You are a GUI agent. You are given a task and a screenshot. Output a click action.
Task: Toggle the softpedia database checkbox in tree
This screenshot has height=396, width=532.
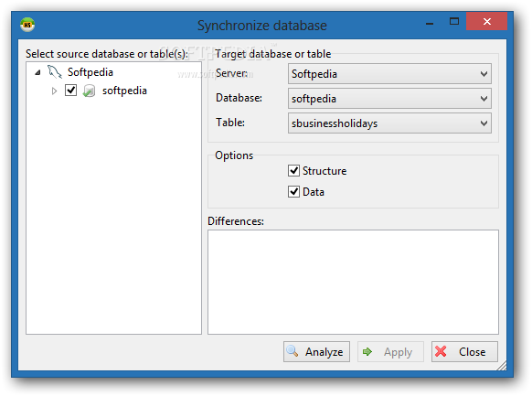[x=70, y=91]
